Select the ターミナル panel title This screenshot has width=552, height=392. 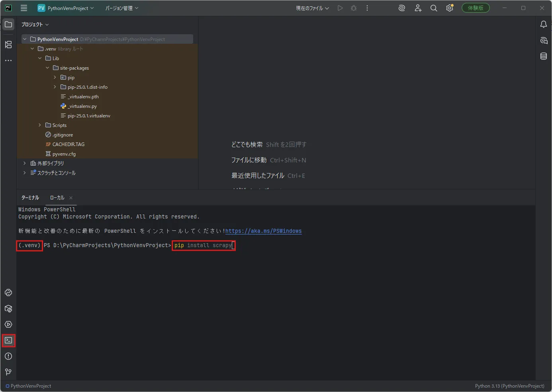coord(30,197)
